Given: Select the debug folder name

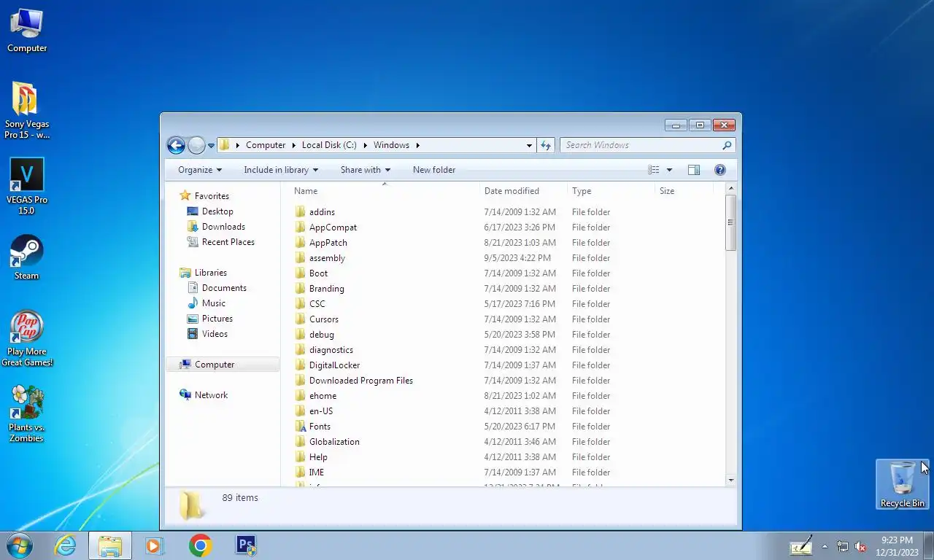Looking at the screenshot, I should (x=321, y=335).
